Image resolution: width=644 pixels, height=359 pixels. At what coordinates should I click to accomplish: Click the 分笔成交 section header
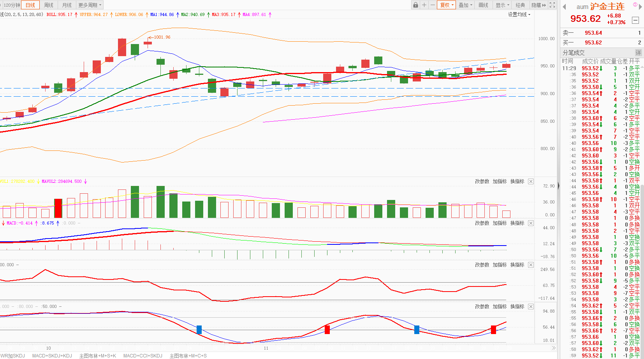574,53
